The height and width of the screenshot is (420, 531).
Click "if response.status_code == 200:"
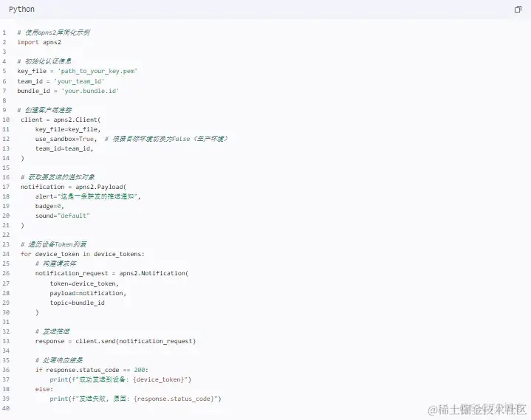(x=92, y=370)
